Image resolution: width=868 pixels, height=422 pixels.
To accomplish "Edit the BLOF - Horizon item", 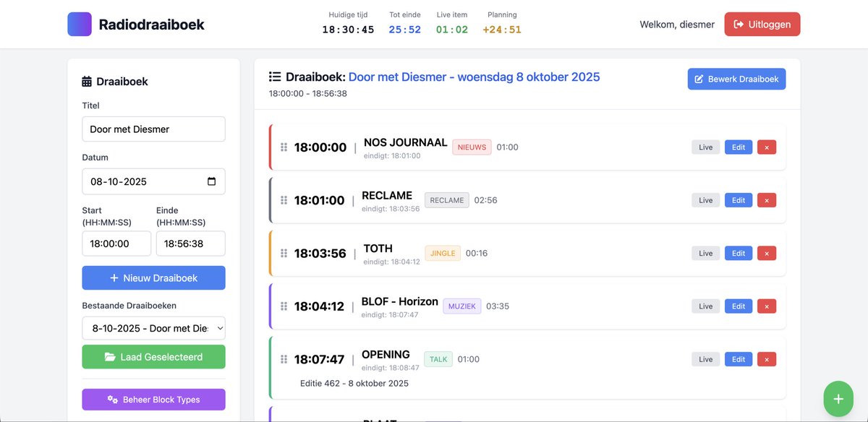I will 739,306.
